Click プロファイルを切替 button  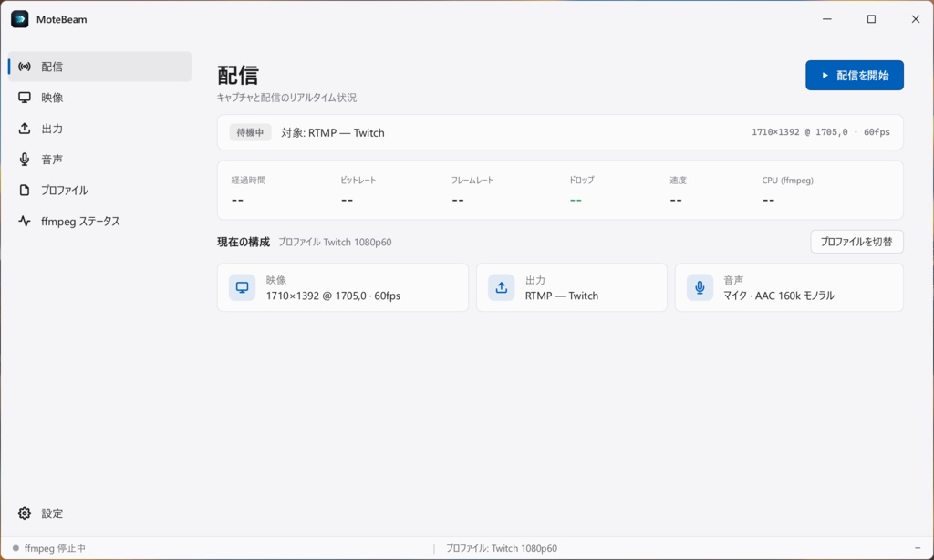[856, 242]
